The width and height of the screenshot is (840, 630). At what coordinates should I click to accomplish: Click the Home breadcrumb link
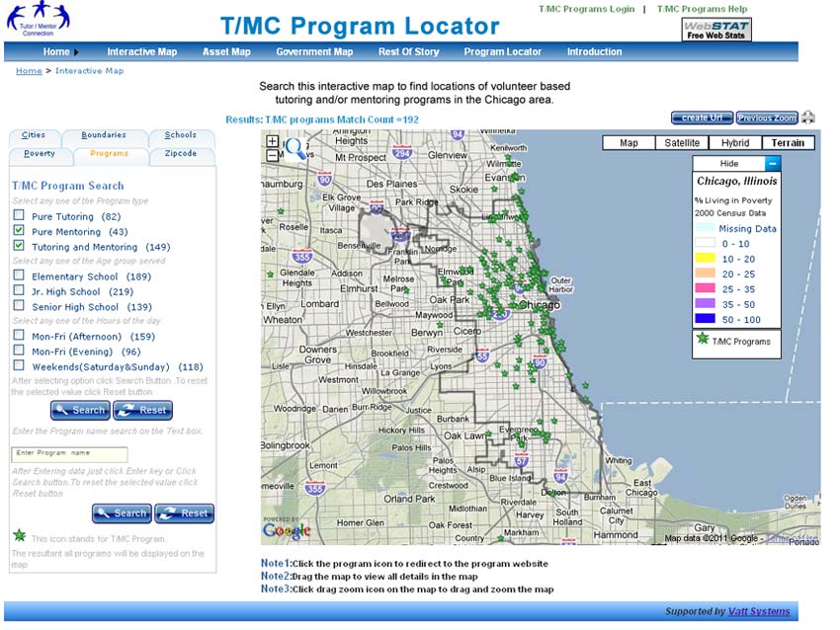29,71
